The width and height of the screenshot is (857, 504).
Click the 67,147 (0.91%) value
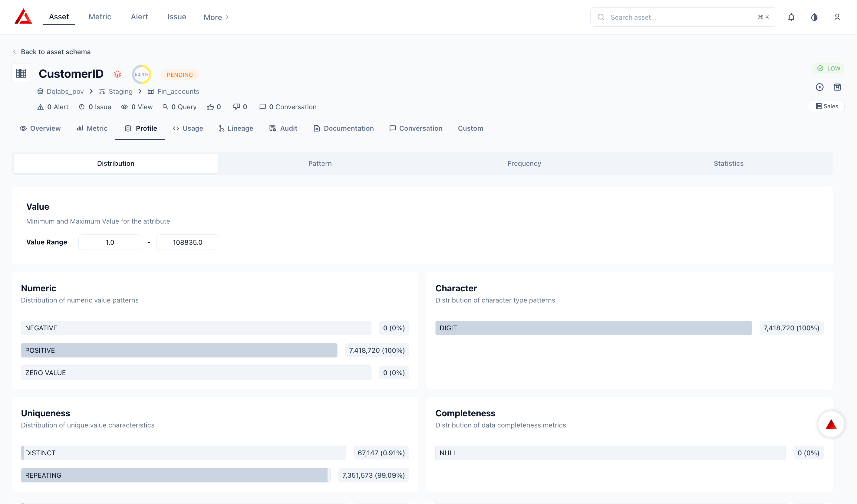(x=381, y=453)
